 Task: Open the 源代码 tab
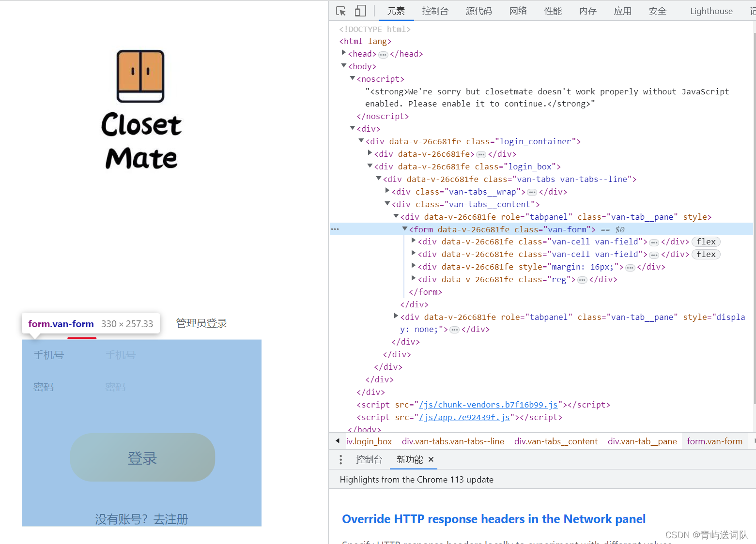pyautogui.click(x=478, y=11)
